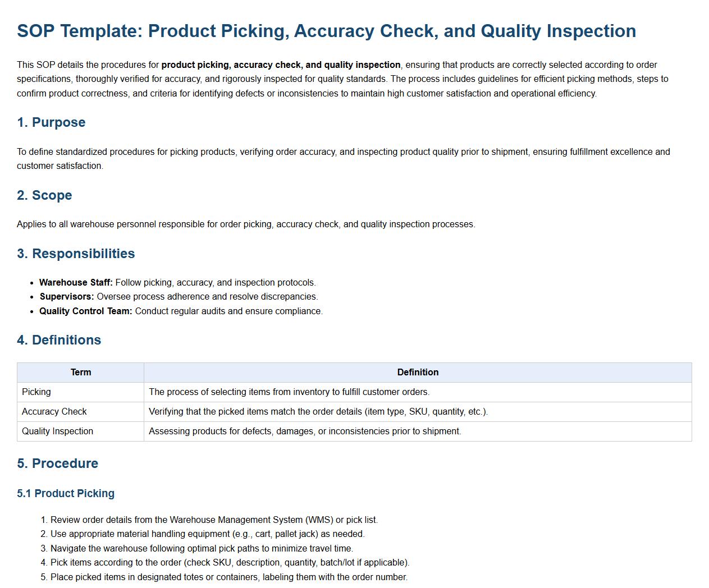
Task: Click the 'Supervisors:' bullet label
Action: click(67, 297)
